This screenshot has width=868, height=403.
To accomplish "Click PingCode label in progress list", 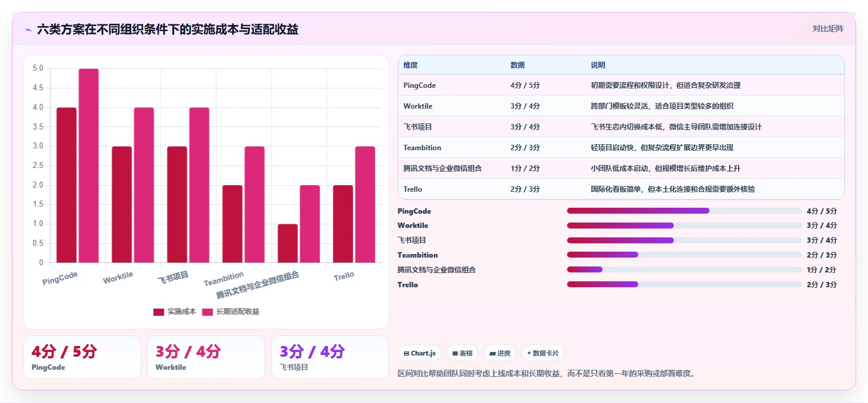I will [414, 211].
